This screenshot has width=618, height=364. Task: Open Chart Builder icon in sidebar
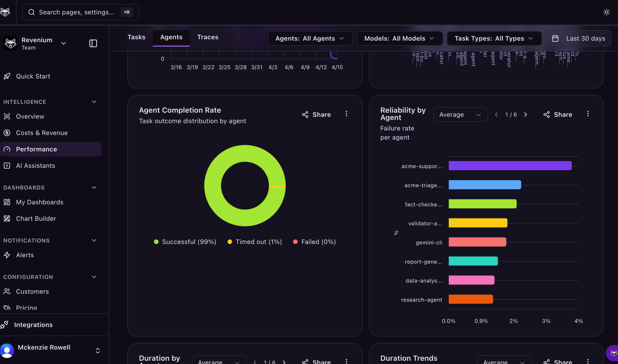(x=7, y=218)
